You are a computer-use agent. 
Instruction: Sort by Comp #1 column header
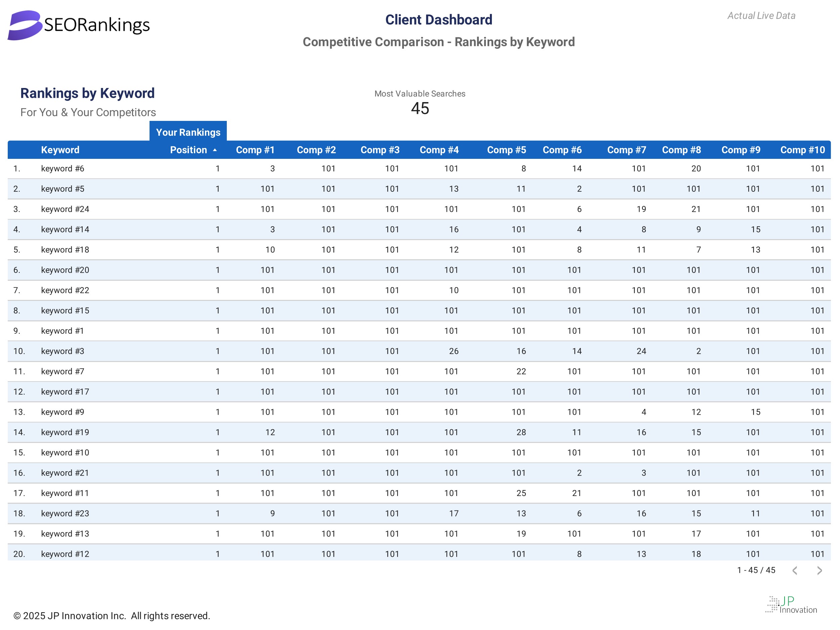coord(255,150)
